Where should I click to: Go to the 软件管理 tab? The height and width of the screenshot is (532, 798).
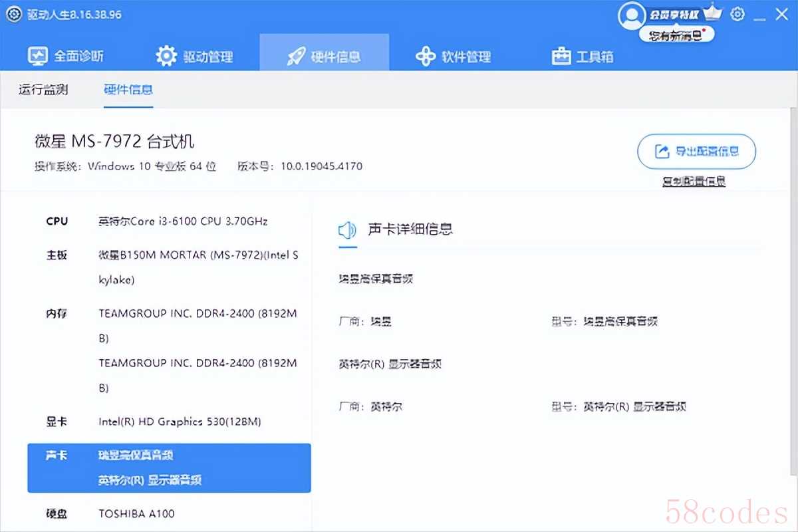453,57
